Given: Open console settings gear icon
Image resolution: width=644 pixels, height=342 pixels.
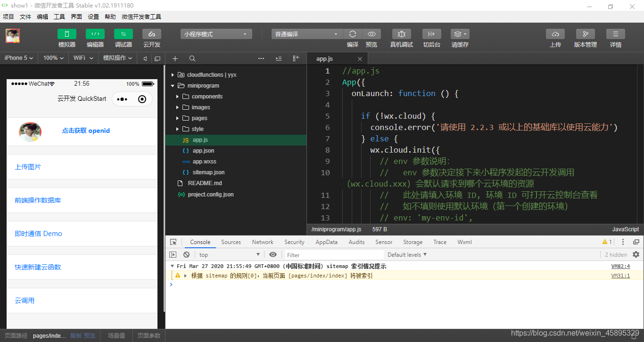Looking at the screenshot, I should coord(636,254).
